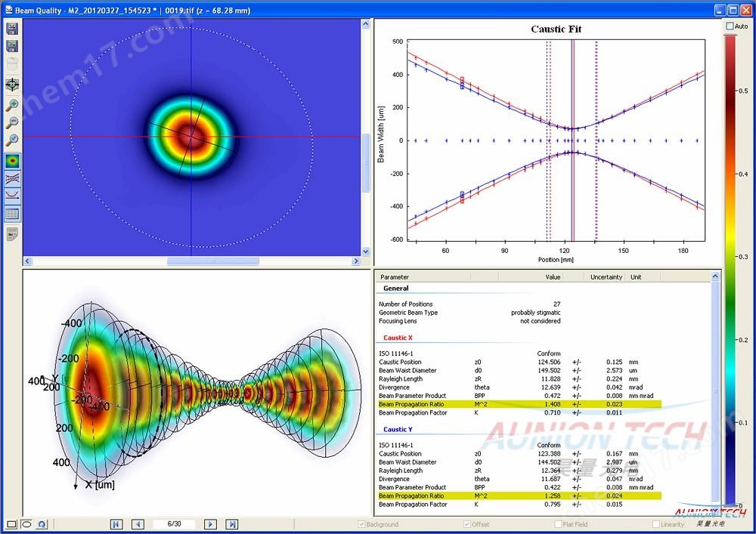Toggle the Offset checkbox
Image resolution: width=756 pixels, height=534 pixels.
pyautogui.click(x=466, y=524)
